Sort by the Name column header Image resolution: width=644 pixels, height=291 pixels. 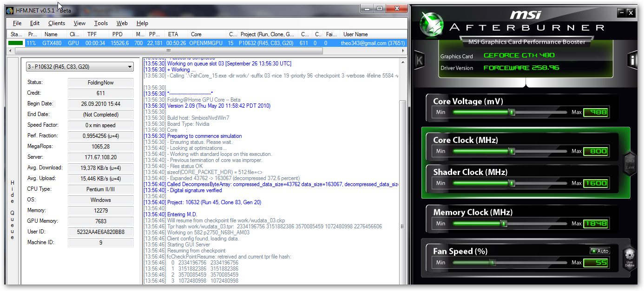(54, 34)
